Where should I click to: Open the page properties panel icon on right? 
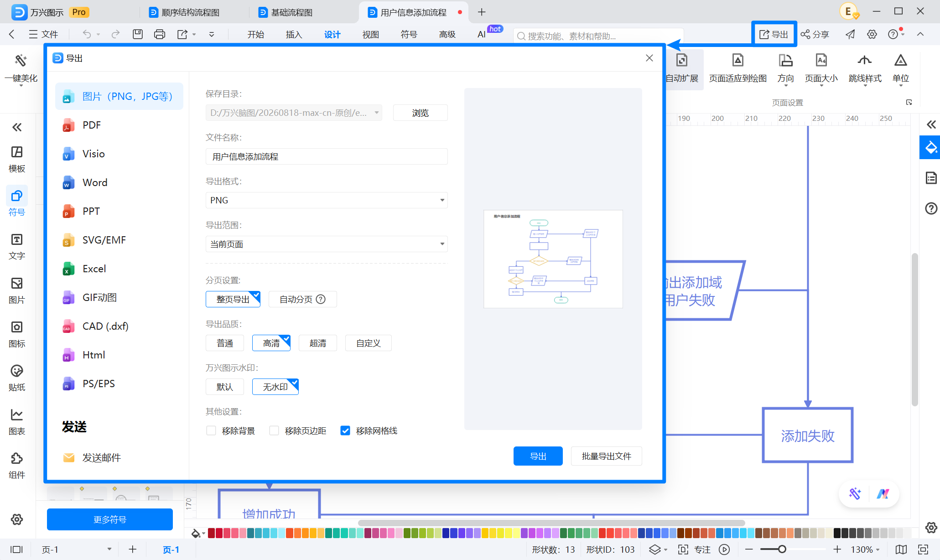(x=931, y=177)
